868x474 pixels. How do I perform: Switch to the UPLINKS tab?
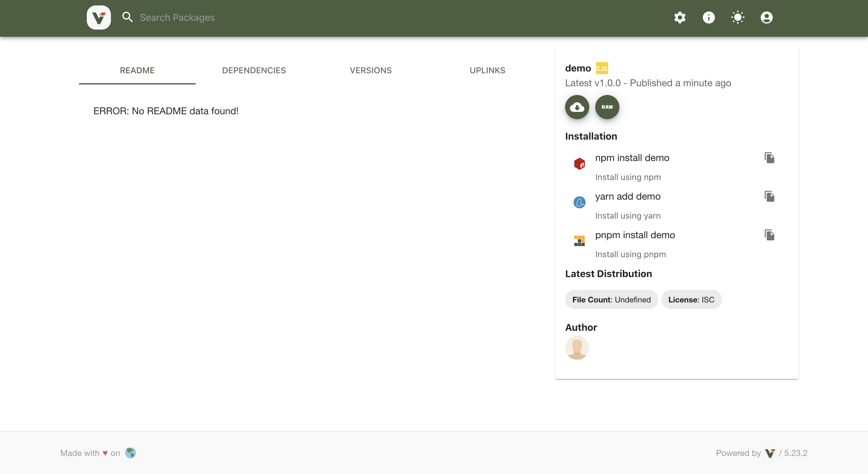tap(487, 71)
